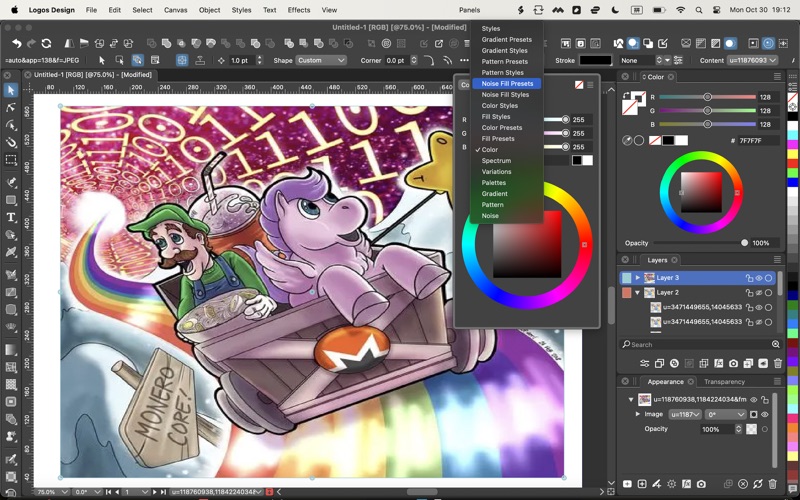Click the Stroke black color swatch

pyautogui.click(x=595, y=60)
